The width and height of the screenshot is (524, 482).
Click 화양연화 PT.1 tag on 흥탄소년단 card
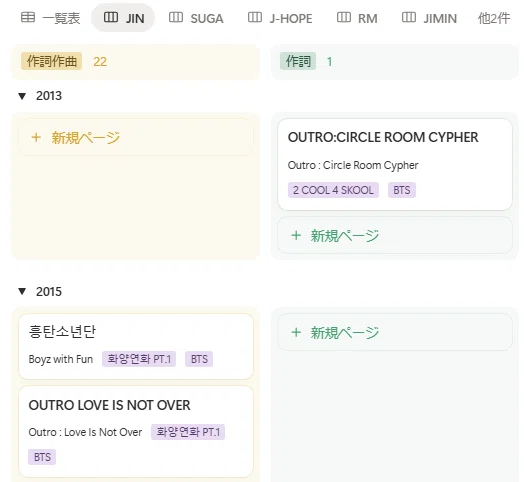tap(139, 359)
